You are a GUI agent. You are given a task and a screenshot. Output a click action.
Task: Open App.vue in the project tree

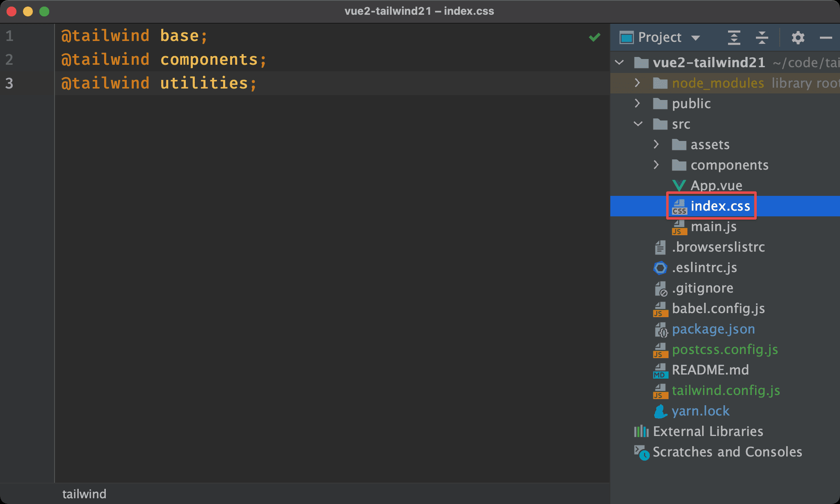(716, 186)
